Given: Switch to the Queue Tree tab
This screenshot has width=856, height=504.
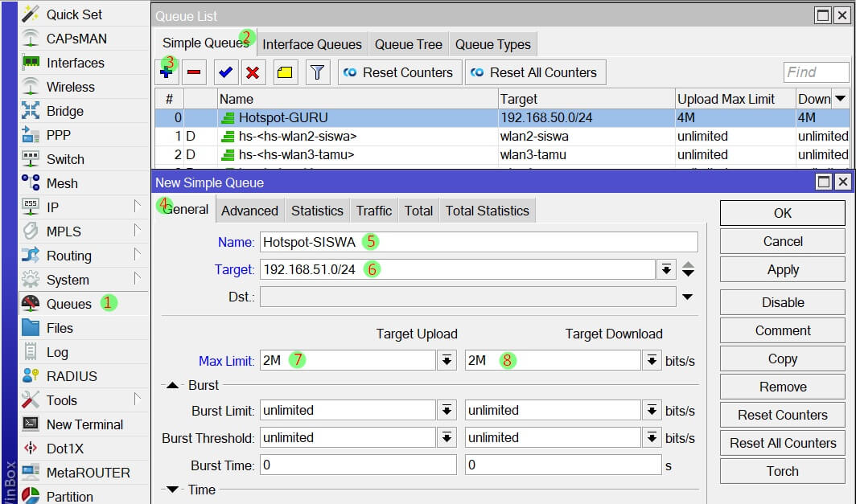Looking at the screenshot, I should [408, 44].
